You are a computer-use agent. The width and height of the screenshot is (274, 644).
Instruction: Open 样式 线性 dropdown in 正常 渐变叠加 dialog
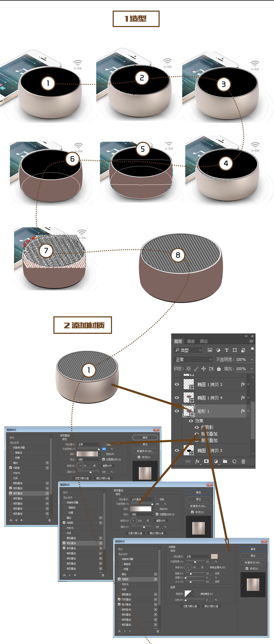click(89, 459)
